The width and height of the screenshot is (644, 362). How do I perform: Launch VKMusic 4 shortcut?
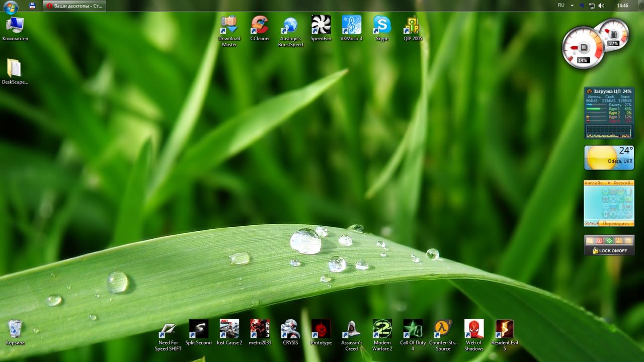pyautogui.click(x=352, y=29)
